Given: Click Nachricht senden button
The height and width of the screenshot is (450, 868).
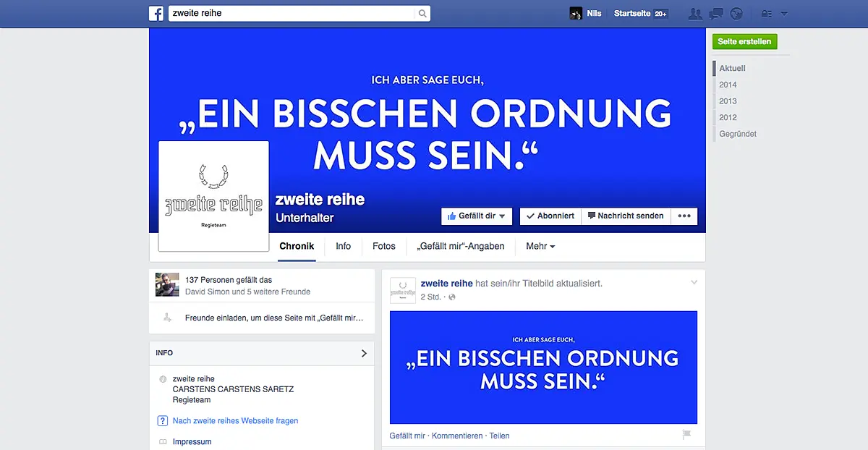Looking at the screenshot, I should [x=625, y=216].
